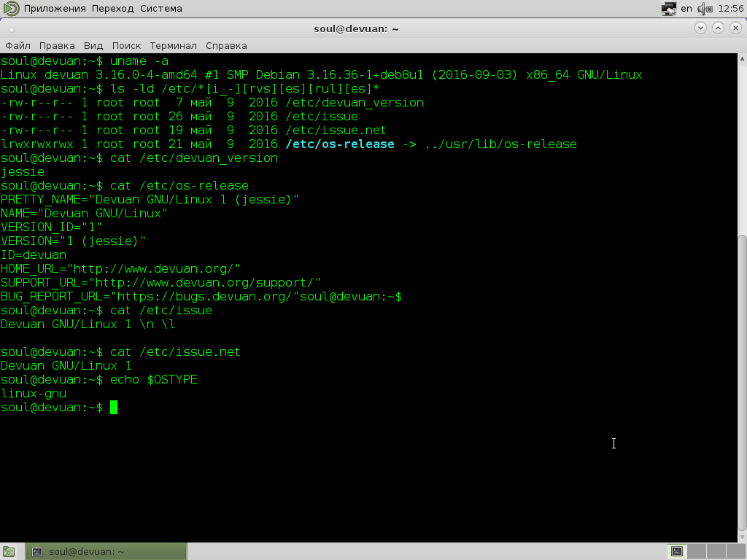Click the ID=devuan line
The width and height of the screenshot is (747, 560).
click(34, 254)
